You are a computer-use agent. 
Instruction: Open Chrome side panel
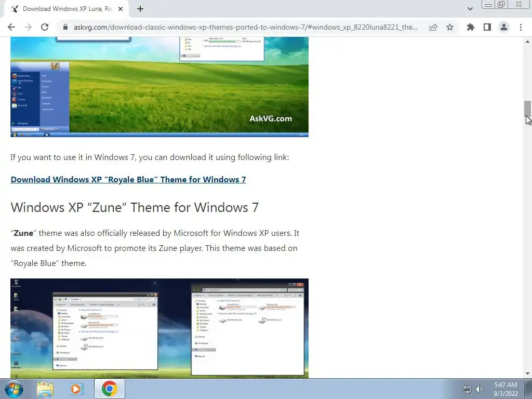(x=487, y=27)
